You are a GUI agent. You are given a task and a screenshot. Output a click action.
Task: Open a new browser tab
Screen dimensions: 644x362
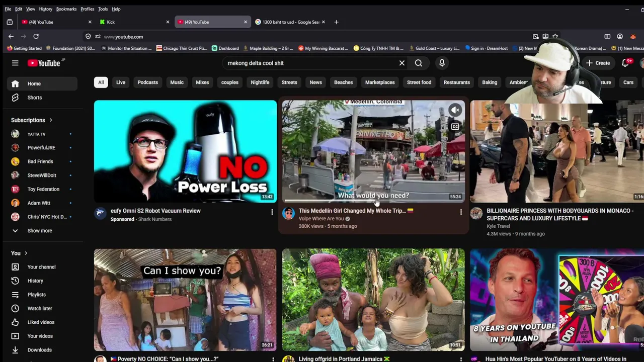click(336, 22)
